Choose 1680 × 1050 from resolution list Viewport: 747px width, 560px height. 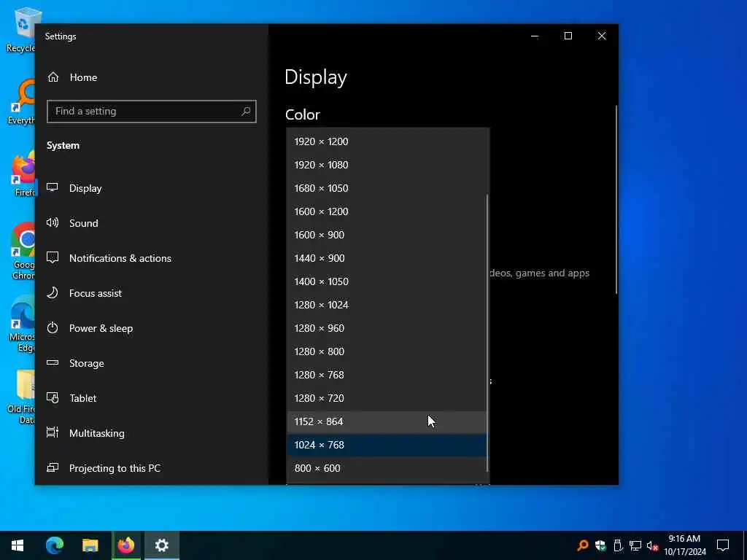pos(387,188)
